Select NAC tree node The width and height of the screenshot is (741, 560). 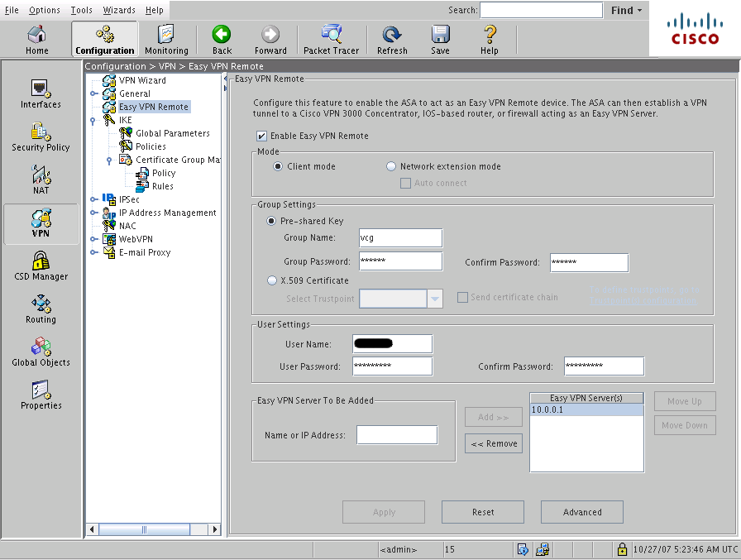(x=127, y=226)
